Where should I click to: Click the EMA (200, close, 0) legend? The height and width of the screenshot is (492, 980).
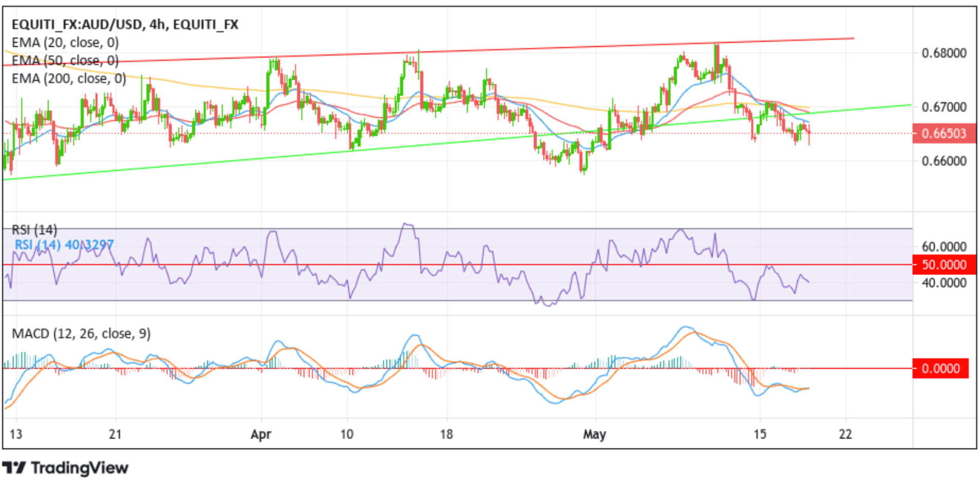click(x=69, y=79)
